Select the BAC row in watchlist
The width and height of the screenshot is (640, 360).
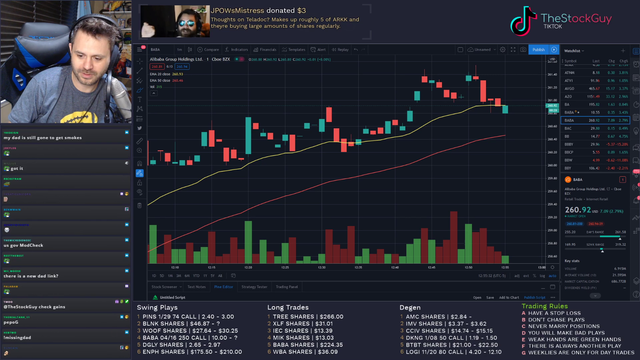(596, 128)
